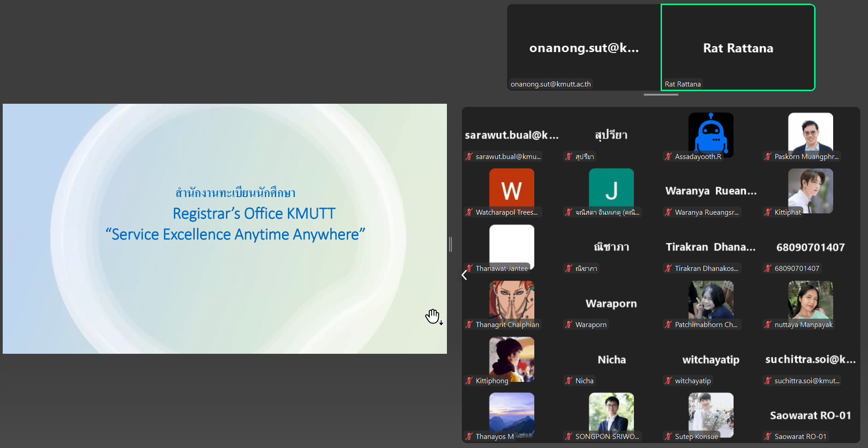Click slide text Service Excellence Anytime Anywhere

pos(235,234)
